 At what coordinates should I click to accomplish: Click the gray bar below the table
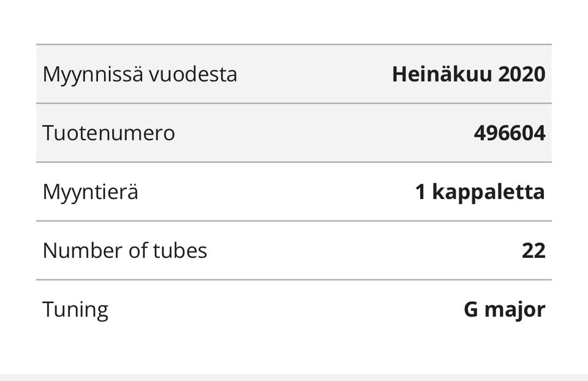[294, 377]
